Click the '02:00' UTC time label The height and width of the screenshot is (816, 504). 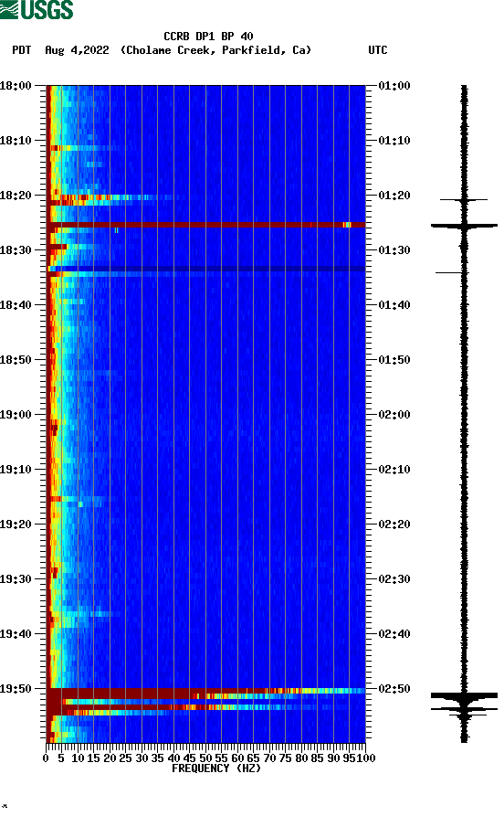394,415
